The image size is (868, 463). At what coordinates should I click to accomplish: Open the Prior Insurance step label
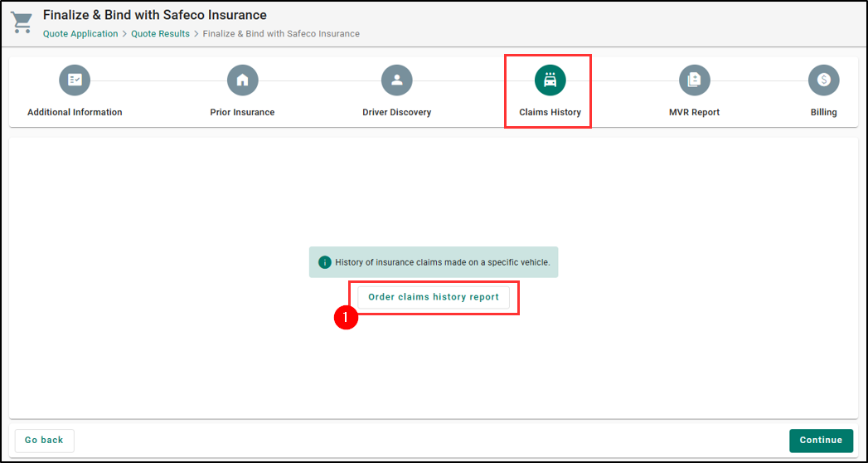pyautogui.click(x=242, y=112)
